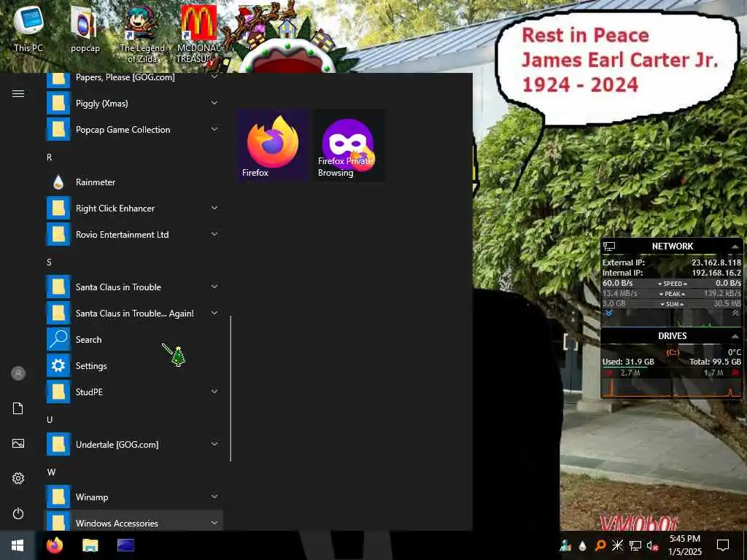The image size is (747, 560).
Task: Click the Internal IP value 192.168.16.2
Action: [x=716, y=273]
